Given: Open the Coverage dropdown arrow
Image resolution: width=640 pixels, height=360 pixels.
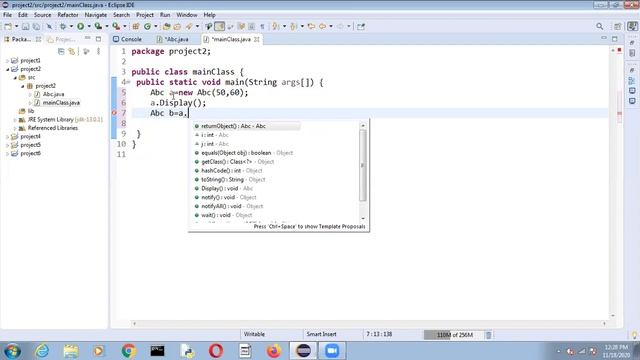Looking at the screenshot, I should pos(107,27).
